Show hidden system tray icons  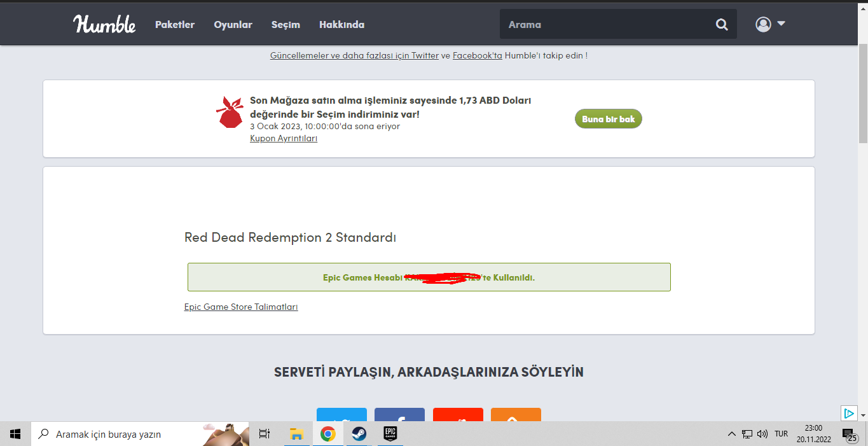[732, 434]
